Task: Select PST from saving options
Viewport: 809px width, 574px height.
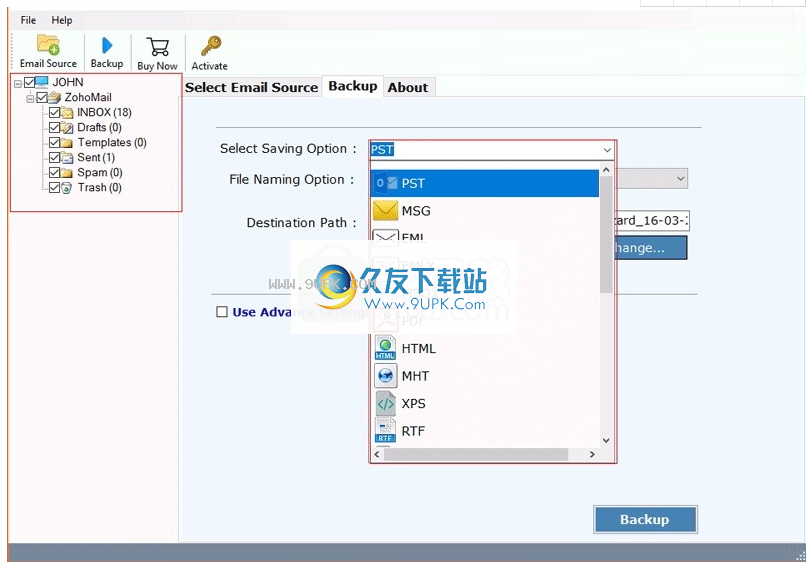Action: [484, 183]
